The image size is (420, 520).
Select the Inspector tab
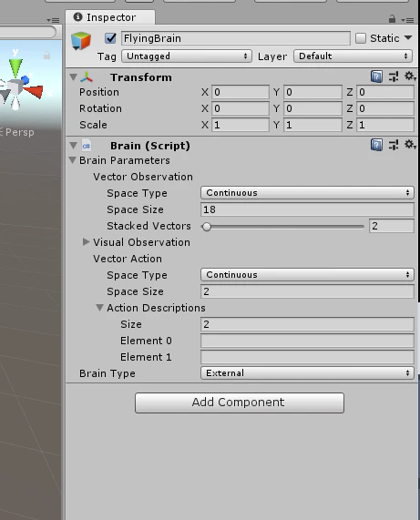[x=110, y=17]
